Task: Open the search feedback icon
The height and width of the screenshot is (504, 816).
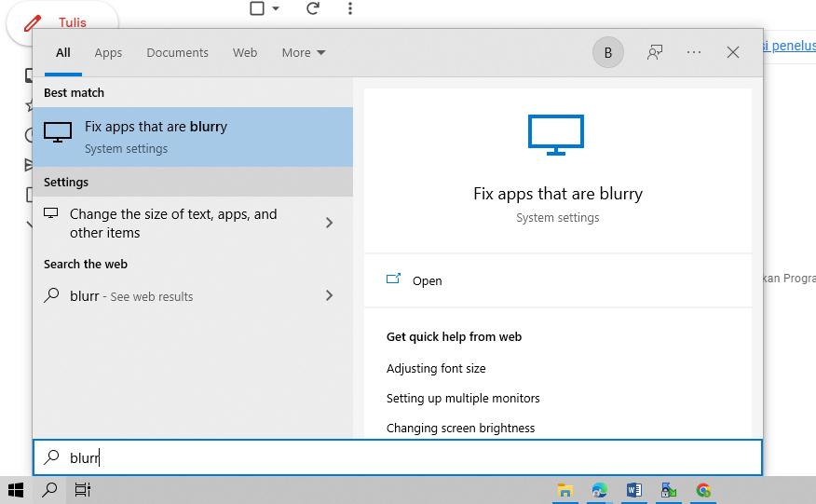Action: click(x=655, y=52)
